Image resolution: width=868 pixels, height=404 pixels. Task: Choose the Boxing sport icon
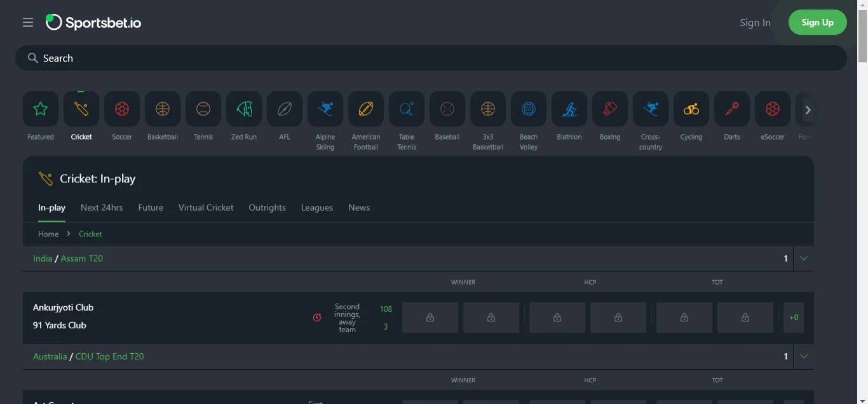pyautogui.click(x=610, y=109)
